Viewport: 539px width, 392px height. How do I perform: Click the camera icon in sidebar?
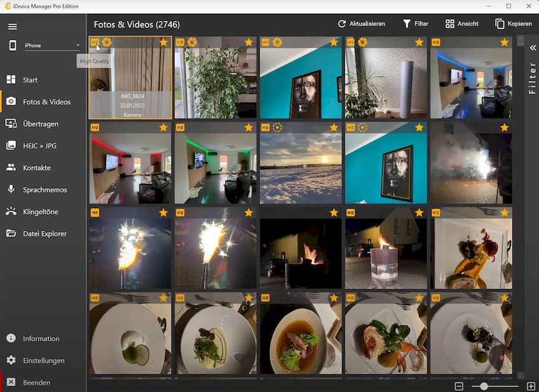click(x=11, y=101)
